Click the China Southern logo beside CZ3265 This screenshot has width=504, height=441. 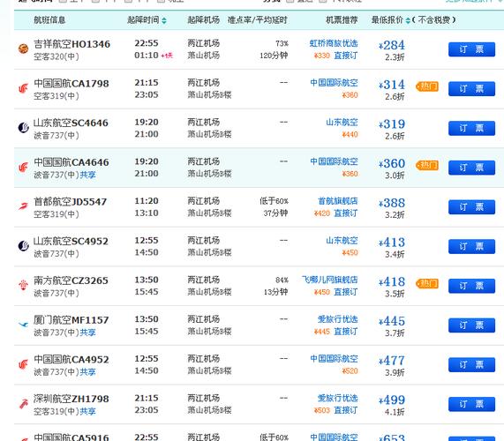23,285
